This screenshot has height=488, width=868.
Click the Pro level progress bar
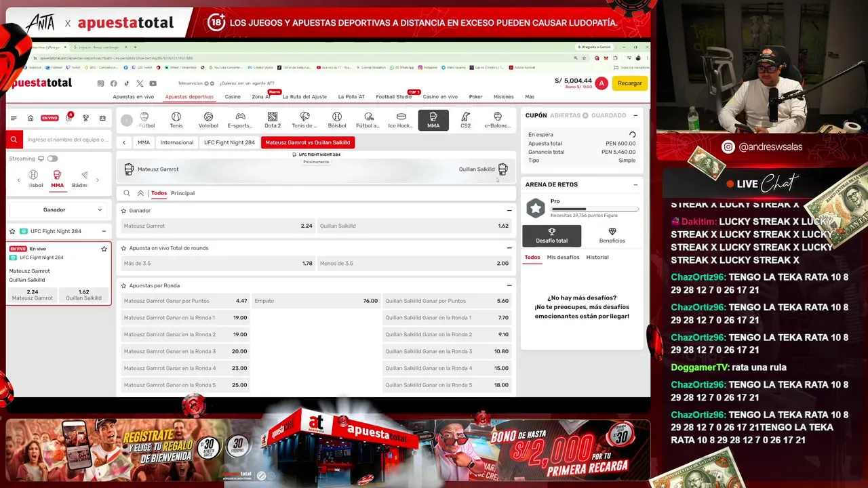point(595,209)
